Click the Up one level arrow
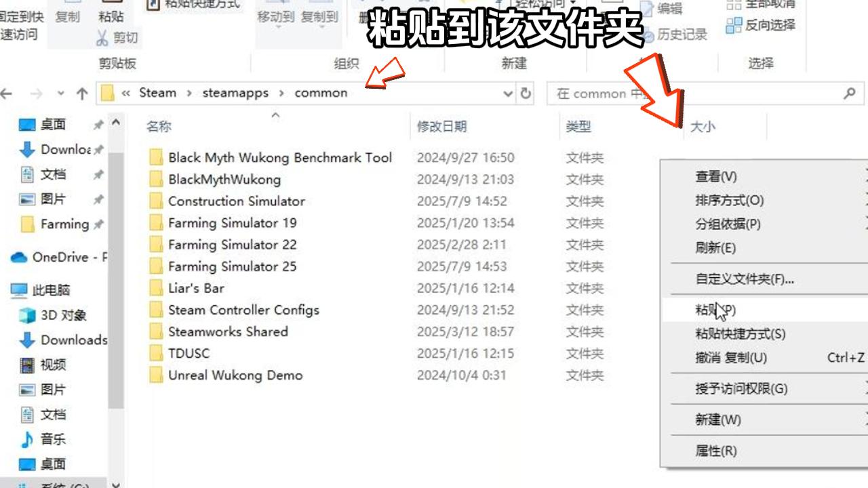868x488 pixels. [x=82, y=94]
